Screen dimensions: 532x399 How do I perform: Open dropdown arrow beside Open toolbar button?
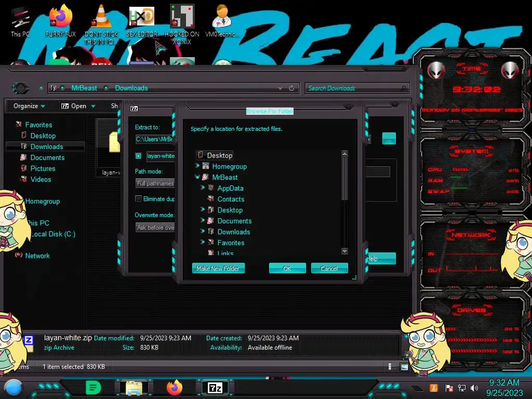coord(93,106)
